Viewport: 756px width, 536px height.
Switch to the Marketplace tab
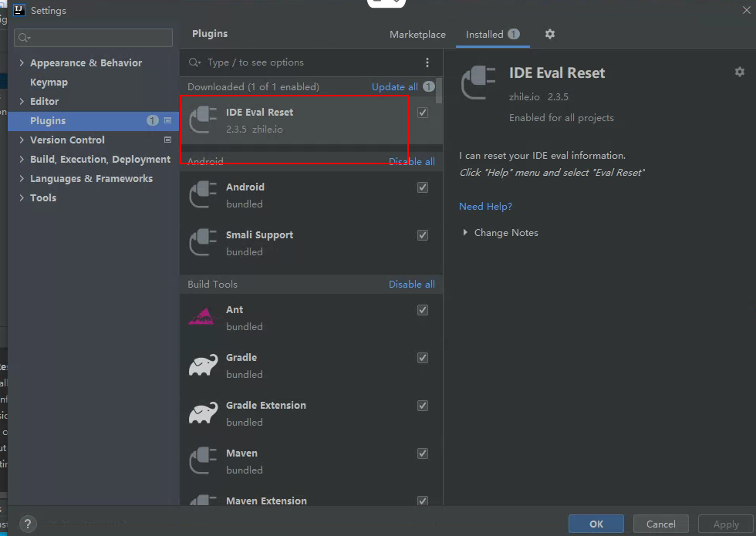[417, 35]
